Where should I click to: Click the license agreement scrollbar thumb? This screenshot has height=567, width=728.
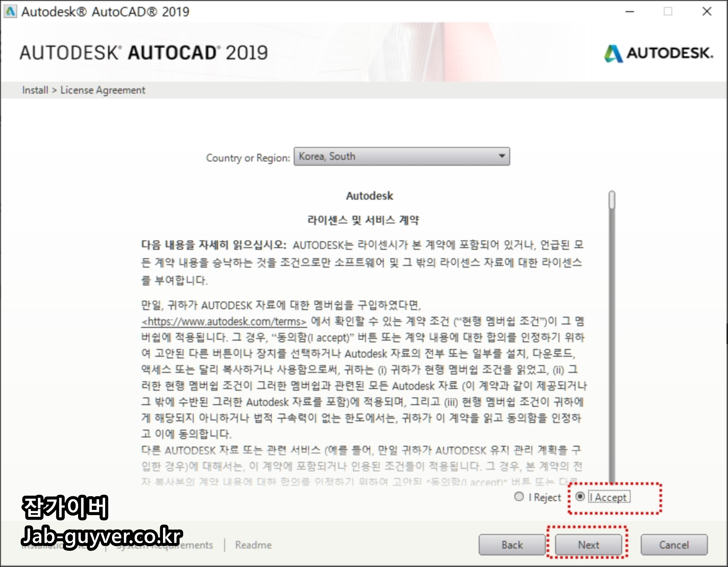(x=612, y=200)
